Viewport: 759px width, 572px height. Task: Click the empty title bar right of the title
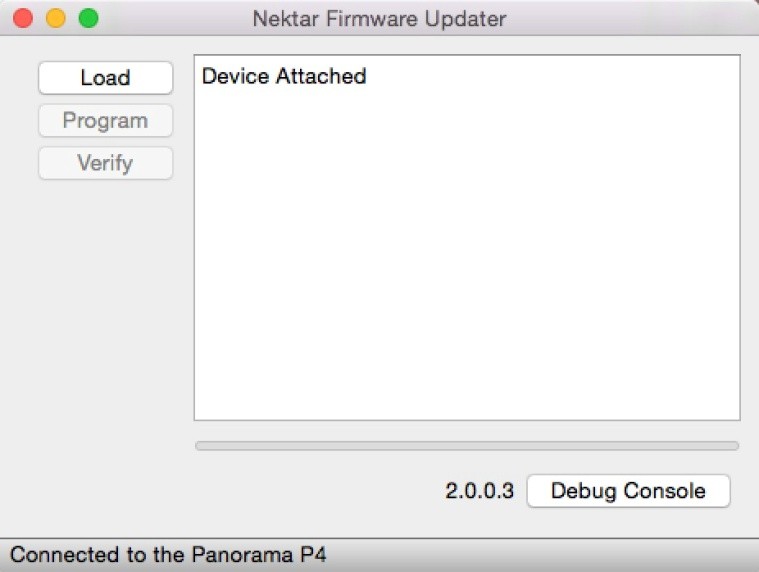click(x=640, y=18)
